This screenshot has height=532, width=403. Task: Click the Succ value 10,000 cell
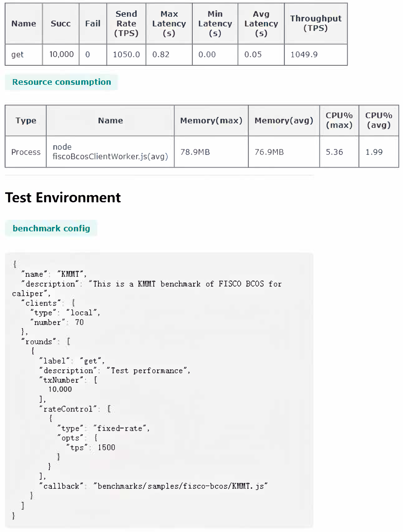(61, 54)
